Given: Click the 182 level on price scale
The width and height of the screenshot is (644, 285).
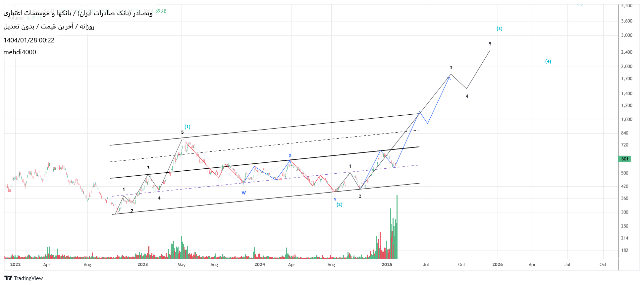Looking at the screenshot, I should (624, 251).
